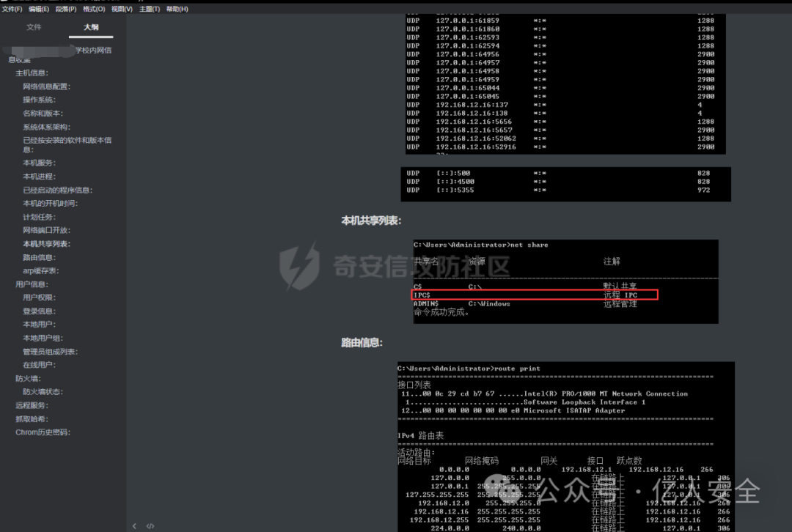Jump to 在线用户: in outline

[39, 365]
